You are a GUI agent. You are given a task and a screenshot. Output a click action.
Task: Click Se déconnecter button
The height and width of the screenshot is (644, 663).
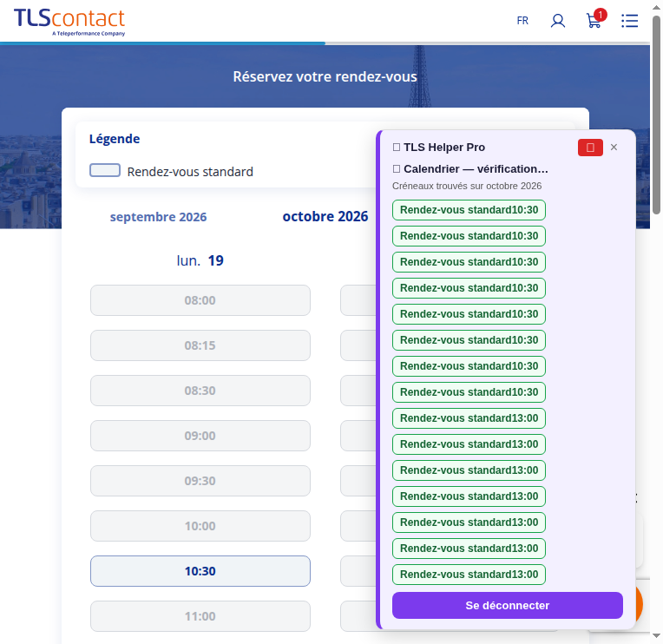[508, 605]
